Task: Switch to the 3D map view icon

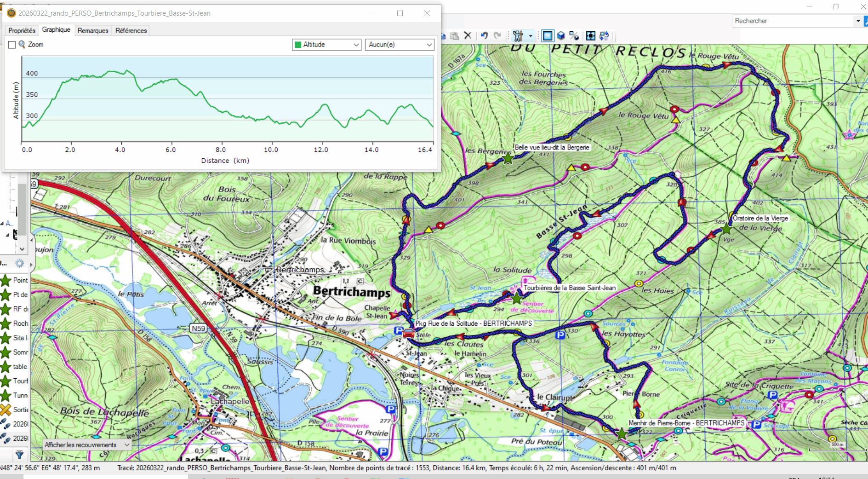Action: (x=561, y=36)
